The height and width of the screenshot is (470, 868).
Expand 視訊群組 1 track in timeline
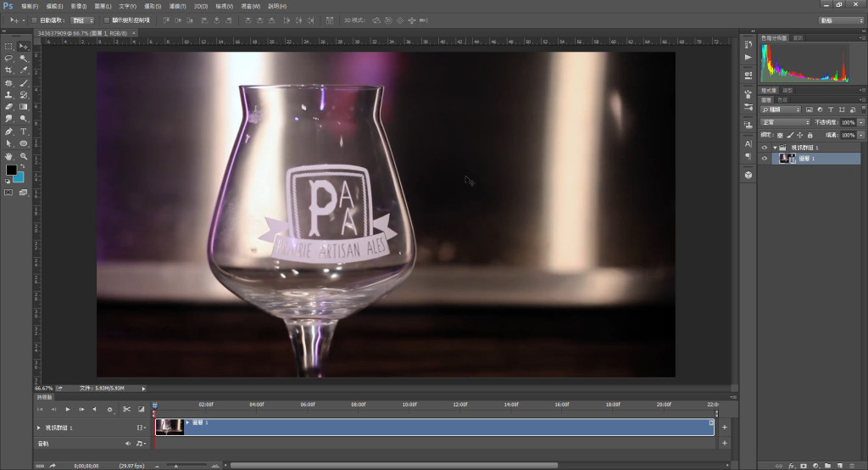(x=39, y=428)
